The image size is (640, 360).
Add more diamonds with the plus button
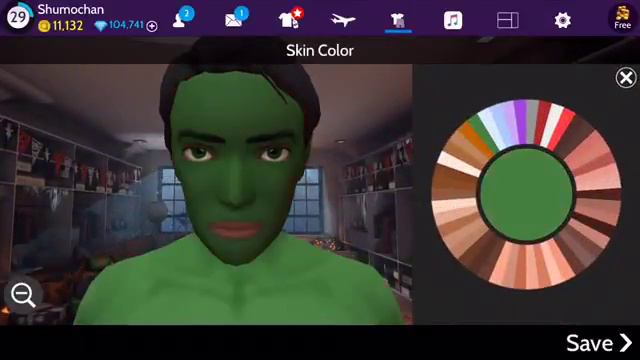(152, 27)
